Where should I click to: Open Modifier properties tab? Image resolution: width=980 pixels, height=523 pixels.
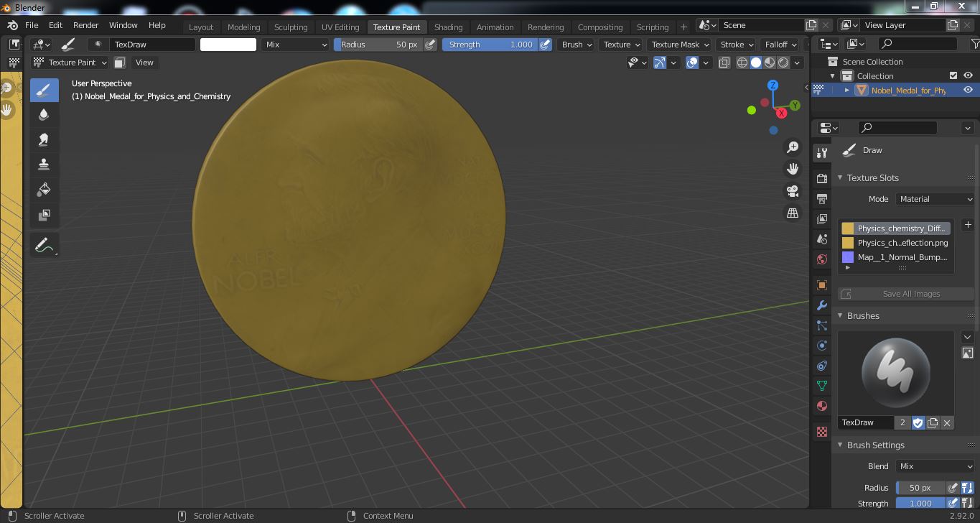822,305
